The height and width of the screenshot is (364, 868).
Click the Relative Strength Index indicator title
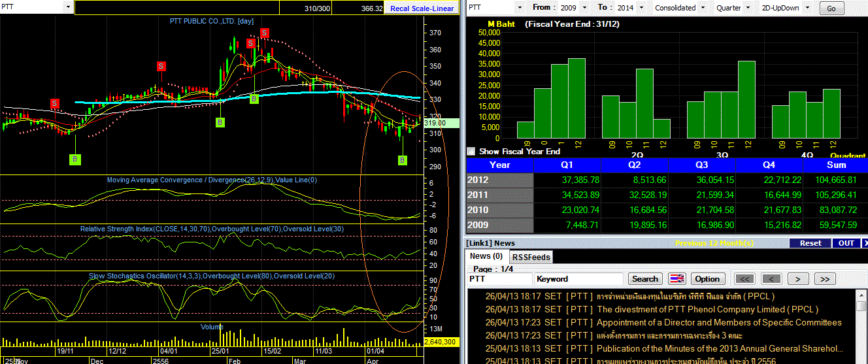point(212,229)
